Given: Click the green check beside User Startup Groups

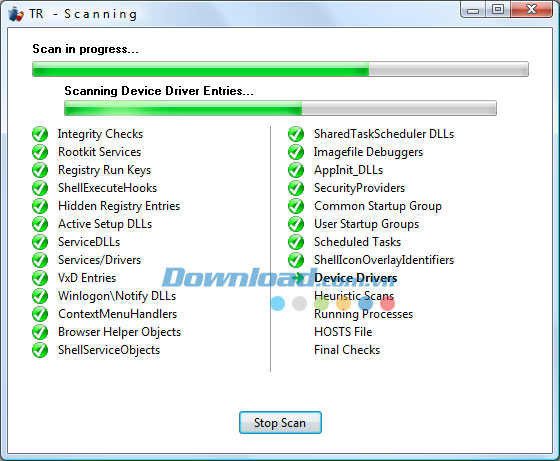Looking at the screenshot, I should (296, 224).
